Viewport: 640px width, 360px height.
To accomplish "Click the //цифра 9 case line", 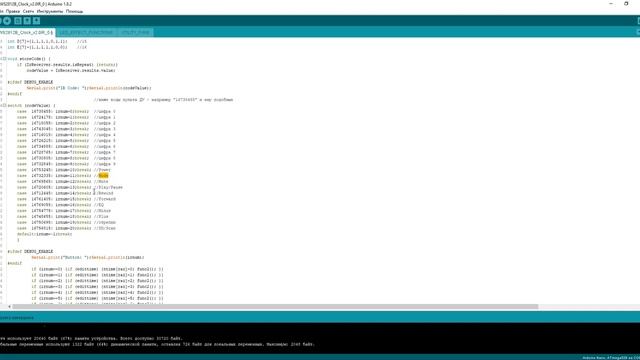I will point(66,164).
